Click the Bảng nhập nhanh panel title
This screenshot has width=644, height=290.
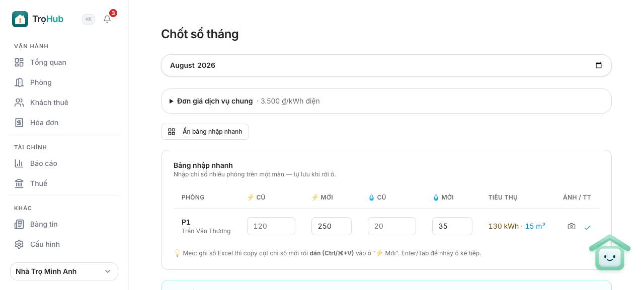click(x=203, y=165)
